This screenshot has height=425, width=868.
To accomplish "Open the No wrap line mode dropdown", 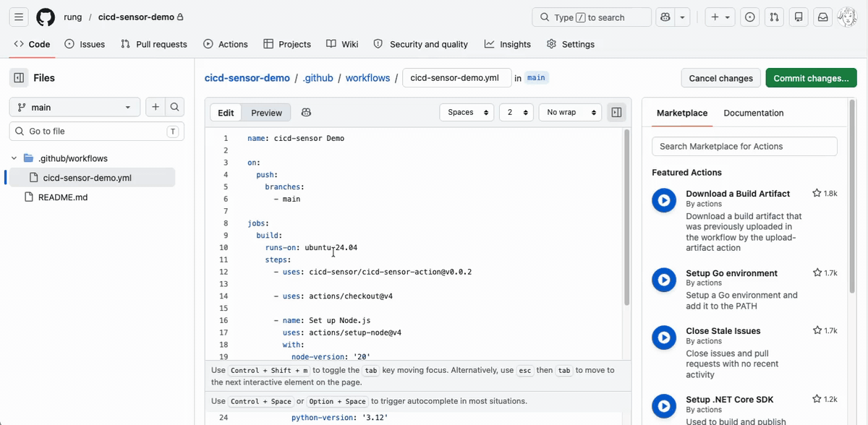I will [x=570, y=113].
